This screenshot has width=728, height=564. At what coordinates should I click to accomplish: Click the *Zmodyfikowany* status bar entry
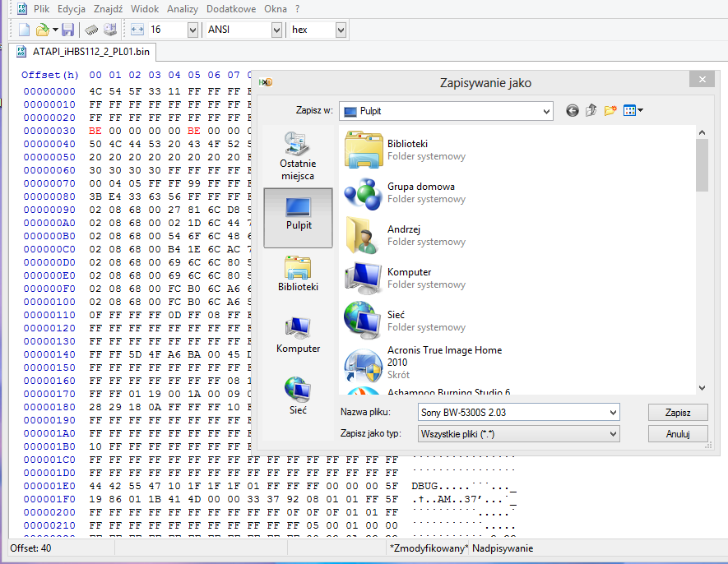(x=429, y=548)
